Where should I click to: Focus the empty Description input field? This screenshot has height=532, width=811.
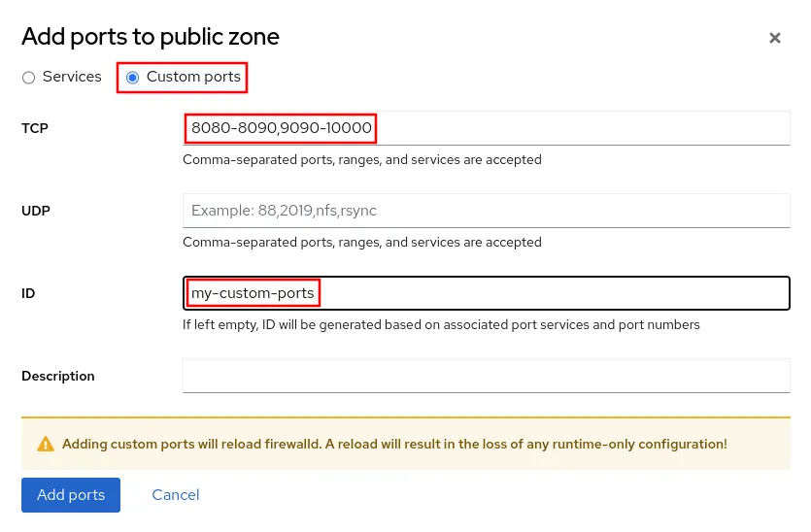[x=486, y=376]
